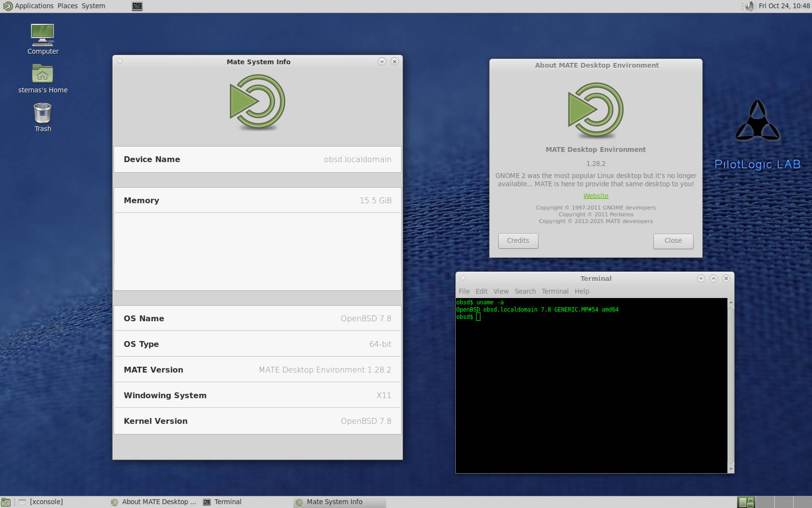Click the volume speaker icon in top panel
The height and width of the screenshot is (508, 812).
pyautogui.click(x=749, y=6)
